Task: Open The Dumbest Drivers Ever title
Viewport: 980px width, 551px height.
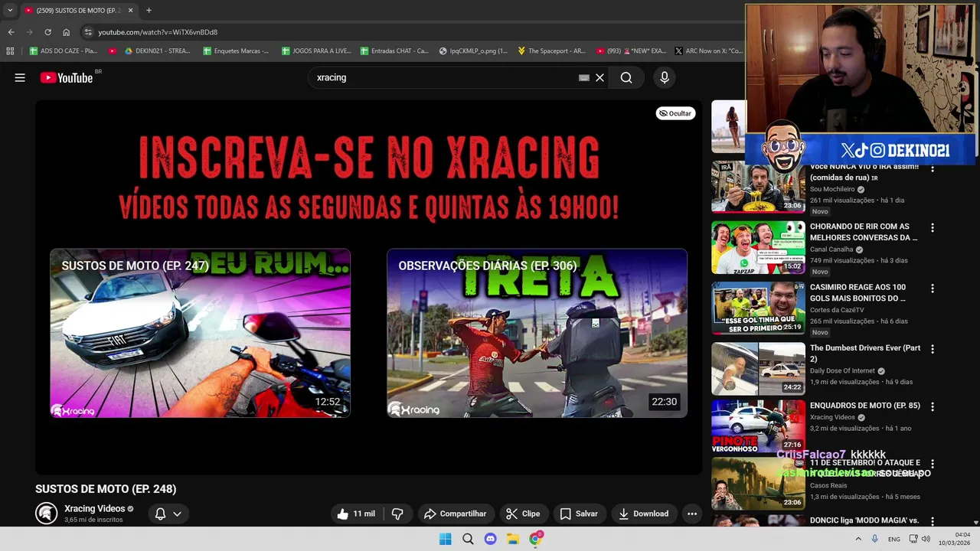Action: coord(865,353)
